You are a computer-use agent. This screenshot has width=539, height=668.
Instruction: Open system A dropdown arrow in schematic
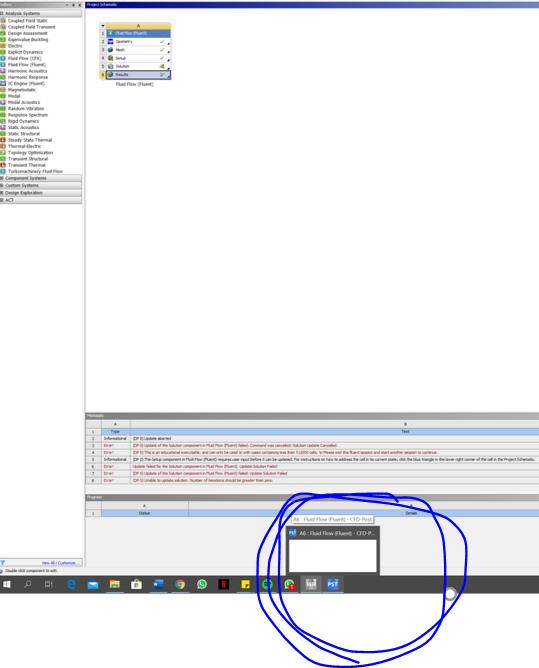tap(103, 26)
